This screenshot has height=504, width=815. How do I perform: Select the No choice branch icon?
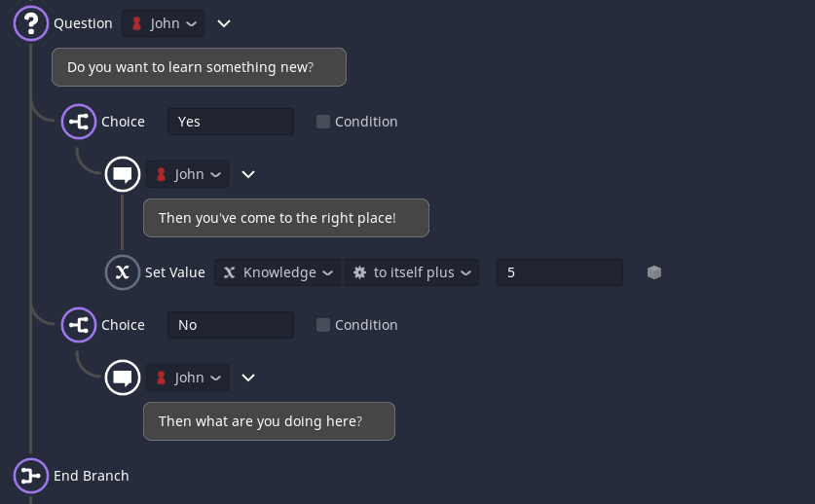[x=79, y=325]
